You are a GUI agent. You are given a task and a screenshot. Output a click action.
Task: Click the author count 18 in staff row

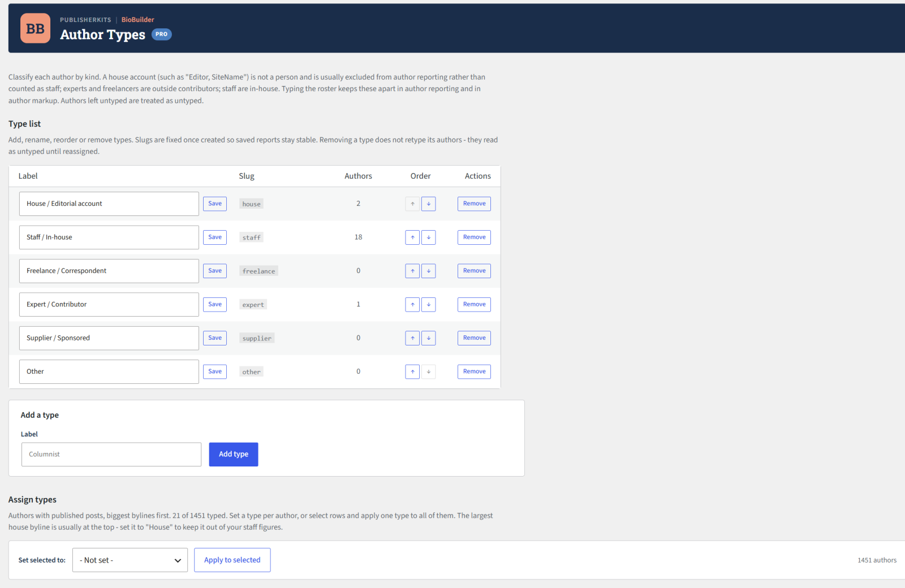358,237
